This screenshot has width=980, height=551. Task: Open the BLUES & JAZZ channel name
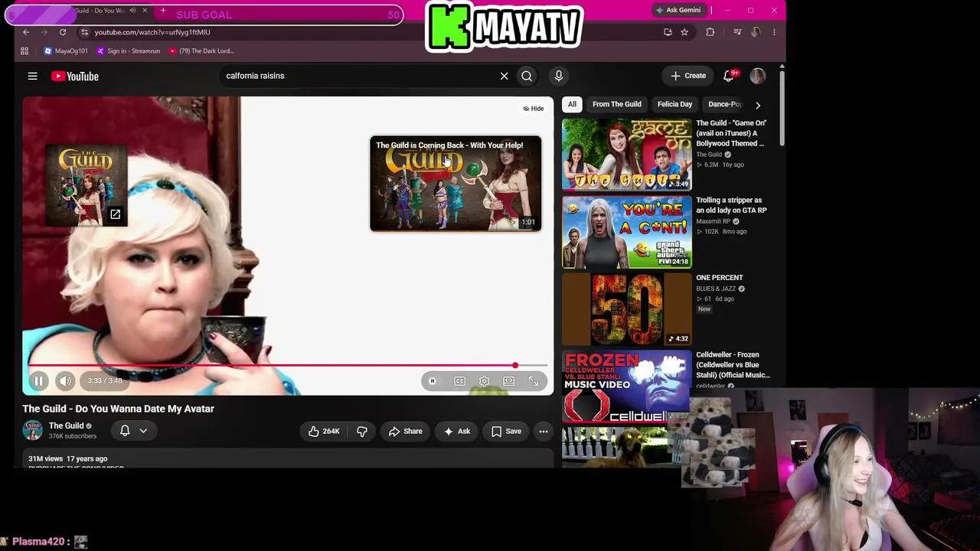(716, 289)
